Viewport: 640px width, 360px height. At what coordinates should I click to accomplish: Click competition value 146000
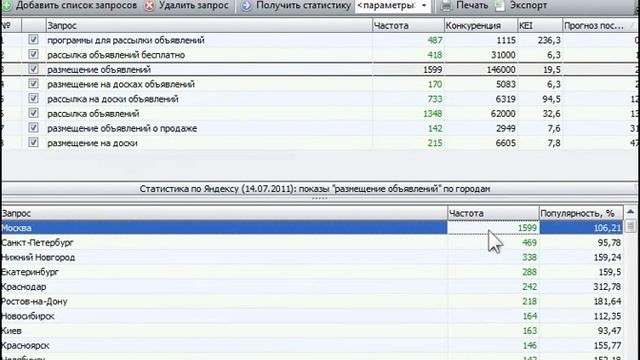tap(501, 69)
